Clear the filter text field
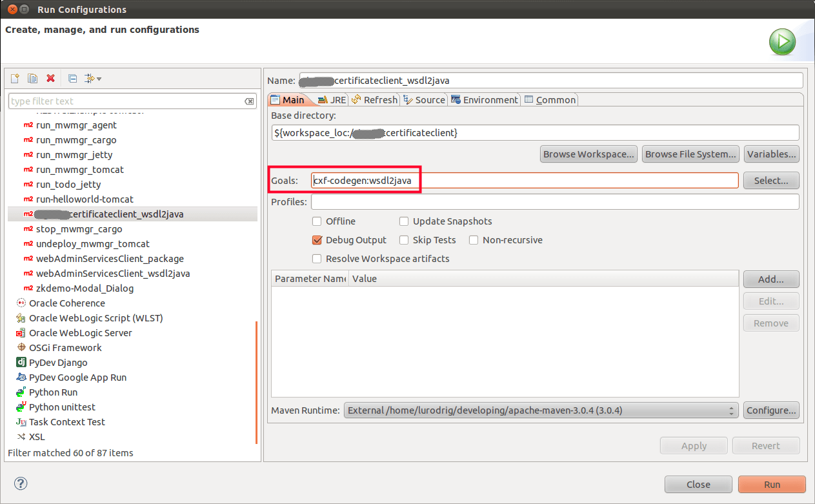815x504 pixels. click(x=250, y=101)
